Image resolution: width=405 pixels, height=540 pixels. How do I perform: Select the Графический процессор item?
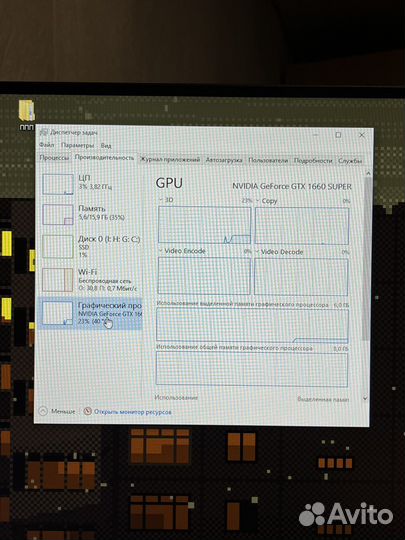(x=89, y=313)
